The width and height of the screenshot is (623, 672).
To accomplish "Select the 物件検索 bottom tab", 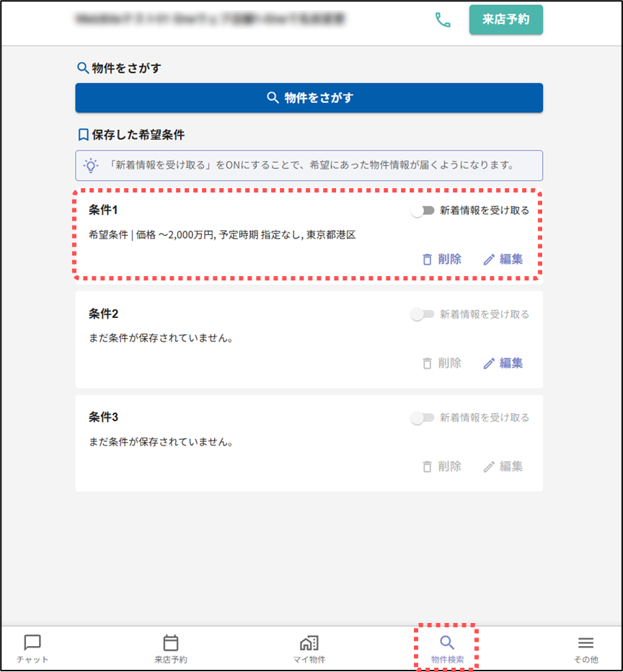I will click(447, 648).
